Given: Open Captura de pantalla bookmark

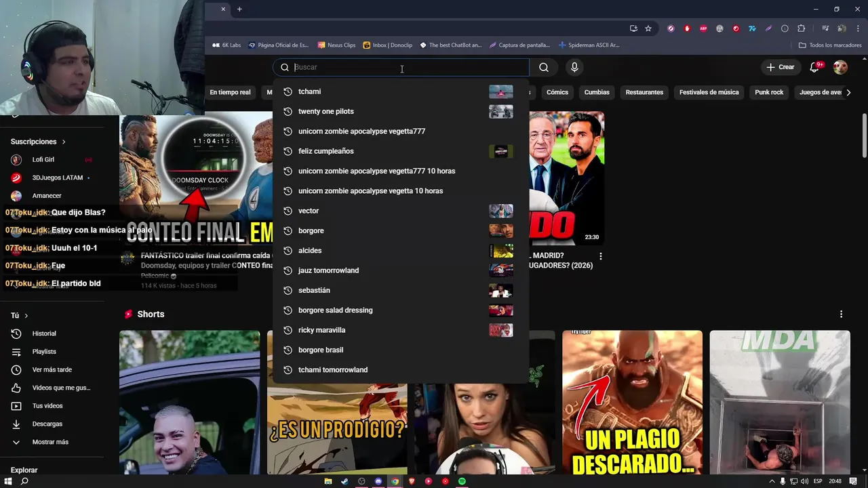Looking at the screenshot, I should click(x=519, y=45).
